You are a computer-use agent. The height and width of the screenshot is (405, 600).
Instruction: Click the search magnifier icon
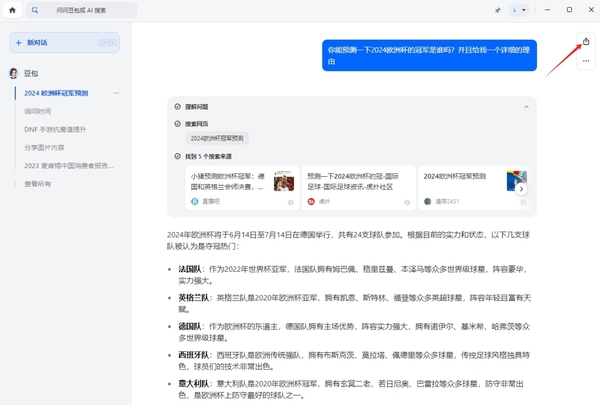[x=35, y=10]
